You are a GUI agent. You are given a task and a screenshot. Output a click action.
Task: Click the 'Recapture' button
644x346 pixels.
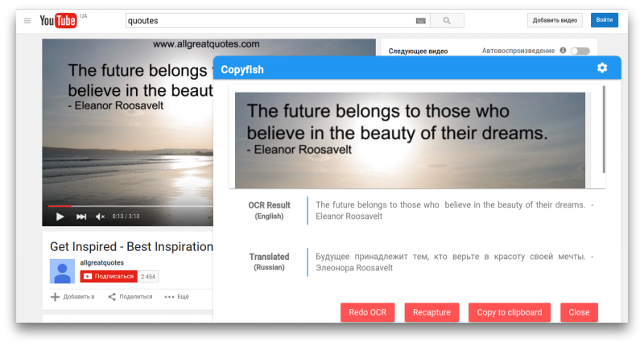pyautogui.click(x=431, y=312)
